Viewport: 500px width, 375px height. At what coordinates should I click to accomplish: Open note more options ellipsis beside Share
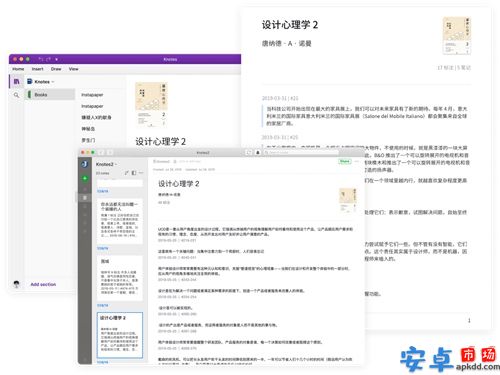357,161
